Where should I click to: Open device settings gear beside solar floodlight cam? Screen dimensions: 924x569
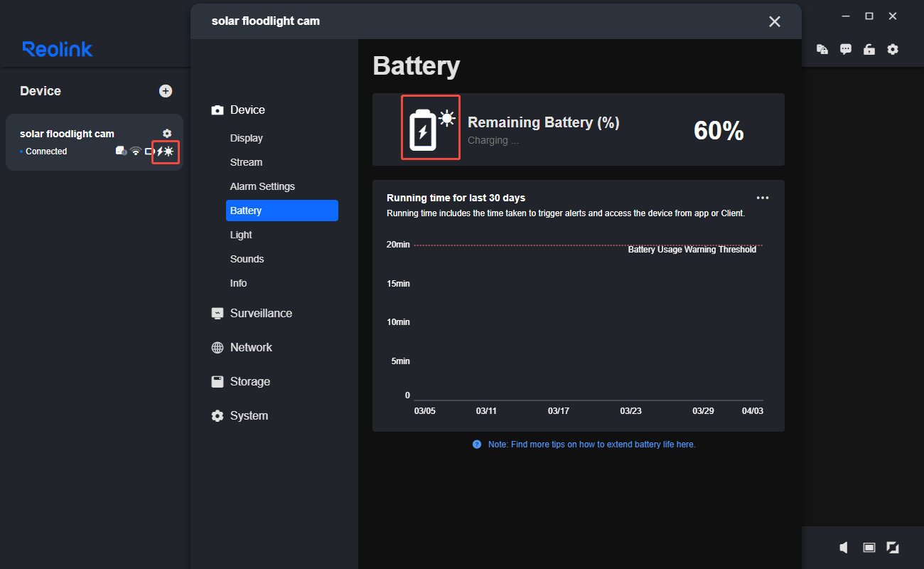(166, 133)
